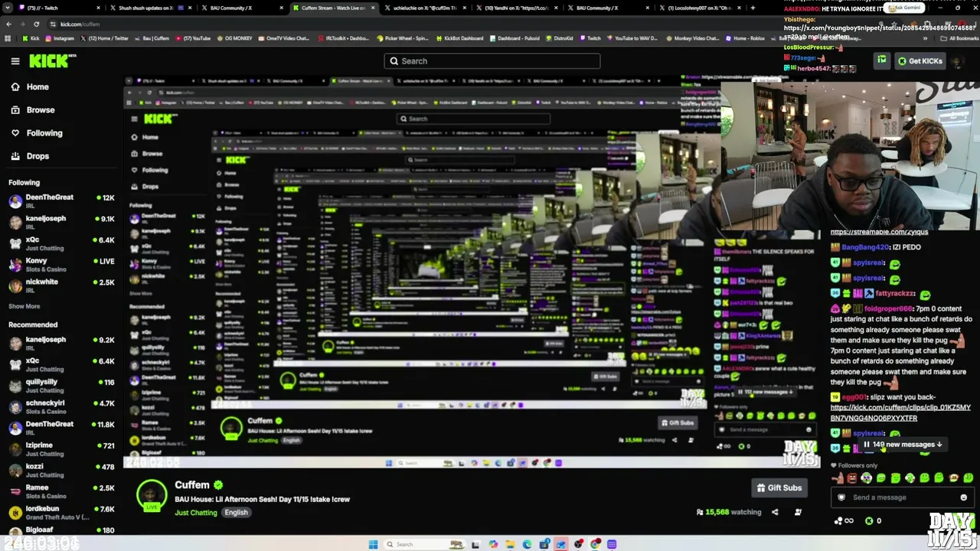
Task: Share the stream with the share icon
Action: (775, 512)
